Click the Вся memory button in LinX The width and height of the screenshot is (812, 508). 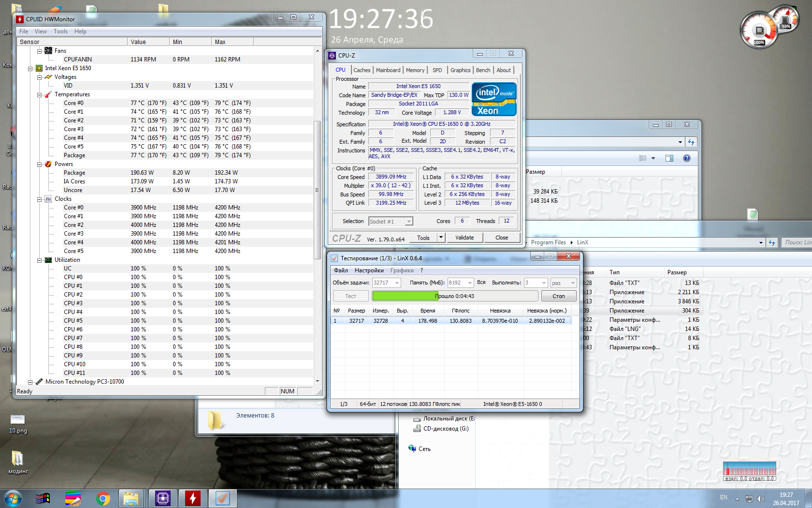[481, 283]
